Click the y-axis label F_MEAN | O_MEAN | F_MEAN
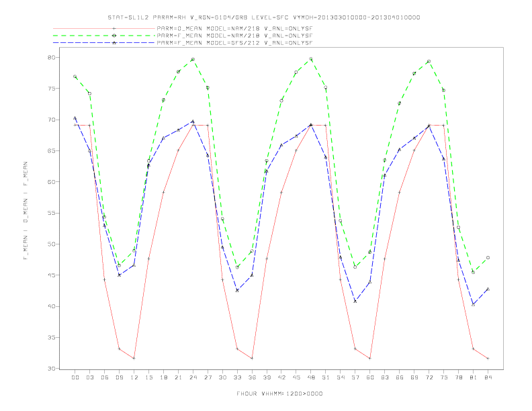Image resolution: width=532 pixels, height=411 pixels. [26, 211]
